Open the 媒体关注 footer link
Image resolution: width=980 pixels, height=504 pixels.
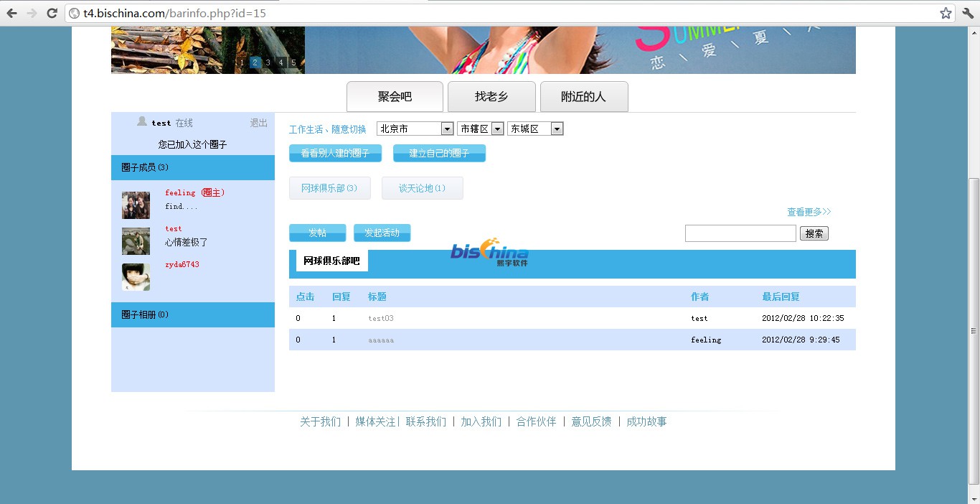[375, 421]
